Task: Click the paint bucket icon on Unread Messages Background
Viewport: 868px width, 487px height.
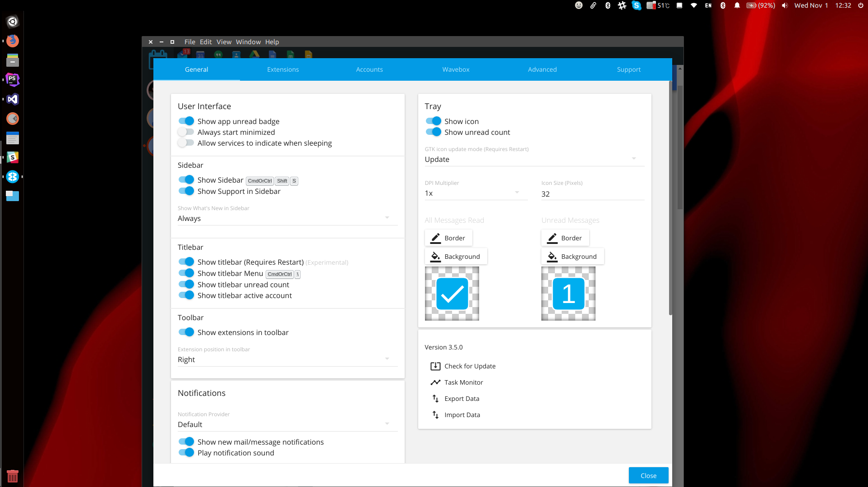Action: click(552, 256)
